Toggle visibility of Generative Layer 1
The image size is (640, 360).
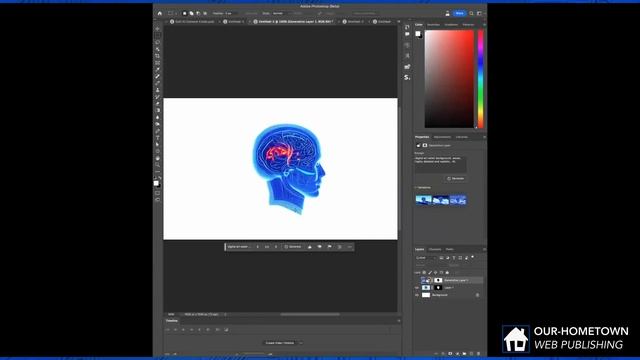tap(417, 280)
